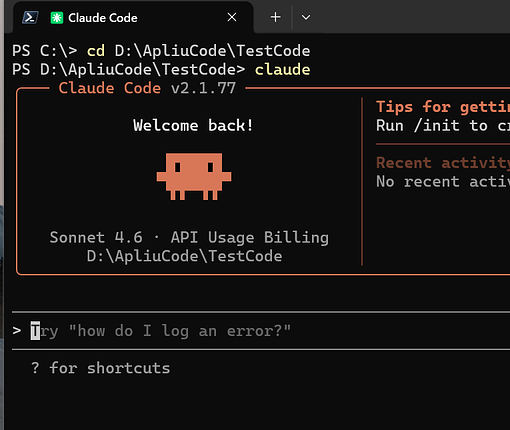Click the "cd" command on the first line

[x=96, y=51]
